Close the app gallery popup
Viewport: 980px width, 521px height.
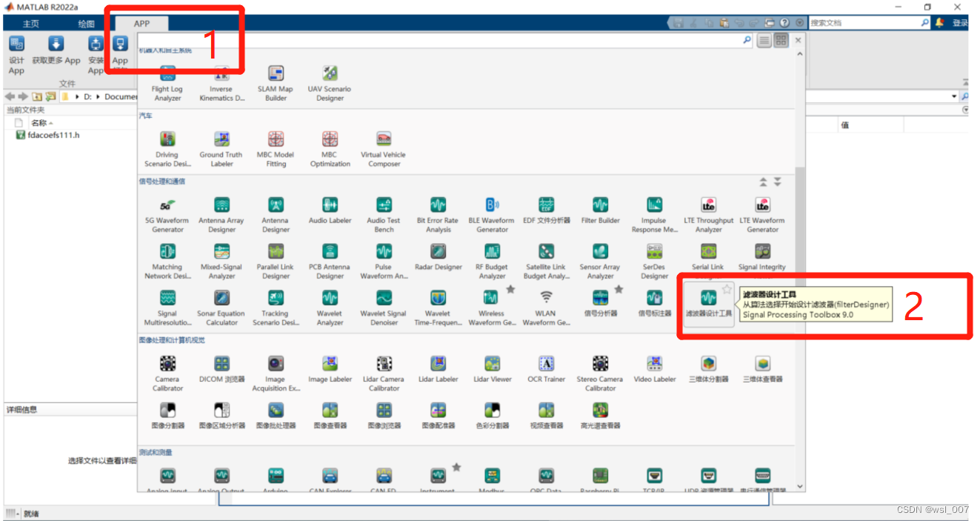point(799,41)
